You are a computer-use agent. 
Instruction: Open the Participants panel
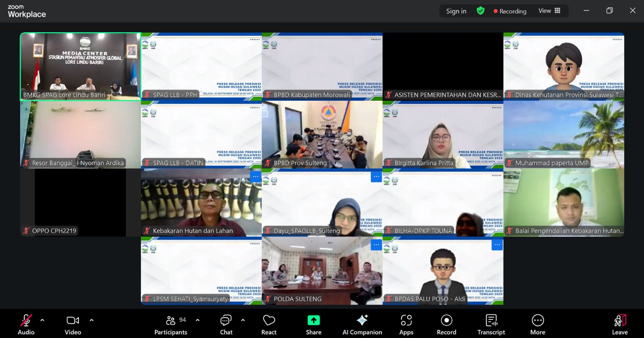click(x=171, y=324)
